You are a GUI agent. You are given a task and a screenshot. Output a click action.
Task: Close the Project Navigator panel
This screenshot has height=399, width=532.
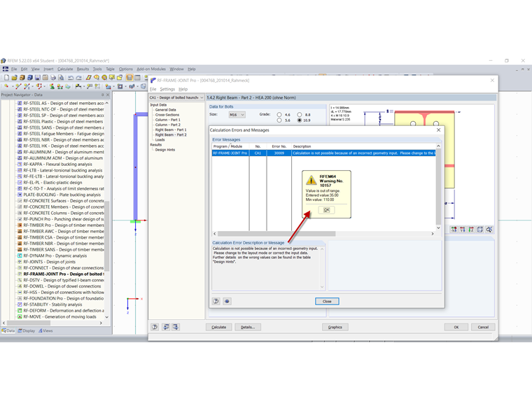point(108,95)
